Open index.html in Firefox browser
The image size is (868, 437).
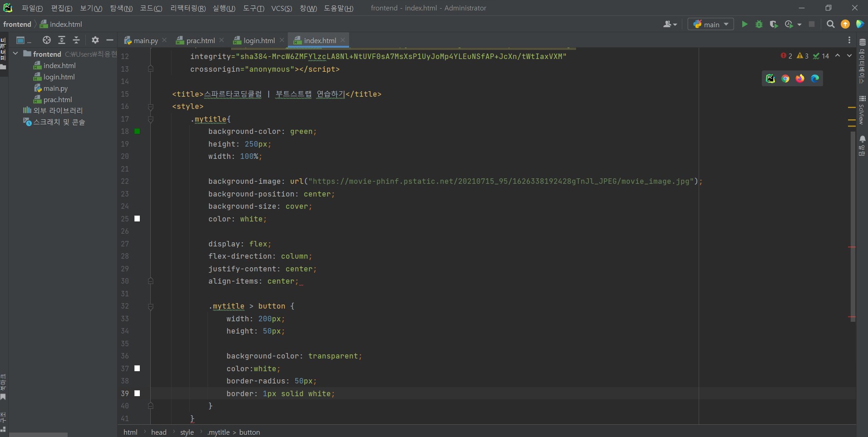pos(800,79)
